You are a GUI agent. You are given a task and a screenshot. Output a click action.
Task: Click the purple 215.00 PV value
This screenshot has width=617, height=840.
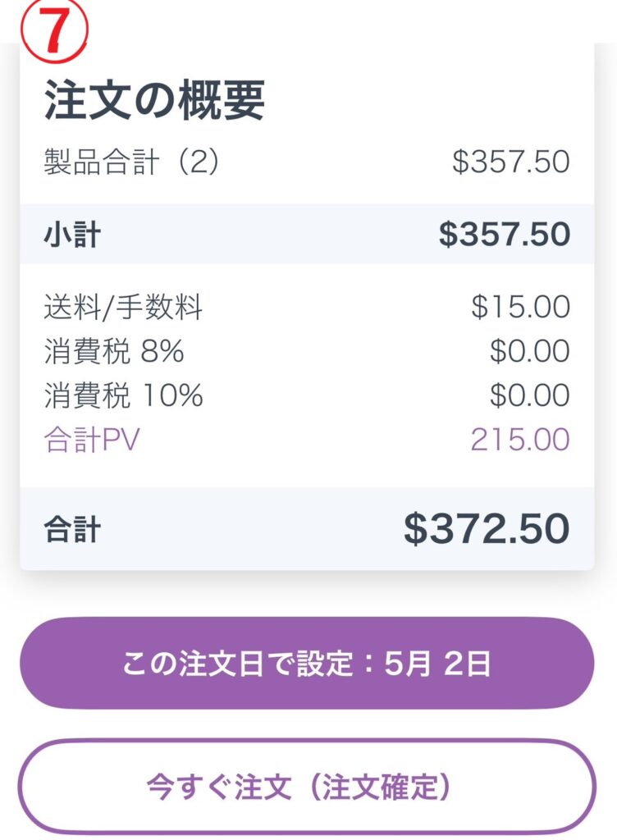tap(520, 440)
